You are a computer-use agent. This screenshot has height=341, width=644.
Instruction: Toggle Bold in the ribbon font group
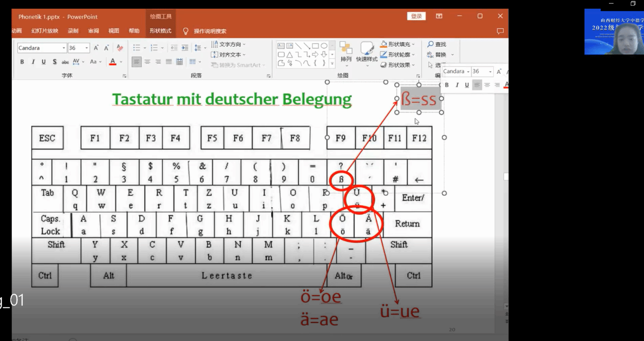click(22, 62)
